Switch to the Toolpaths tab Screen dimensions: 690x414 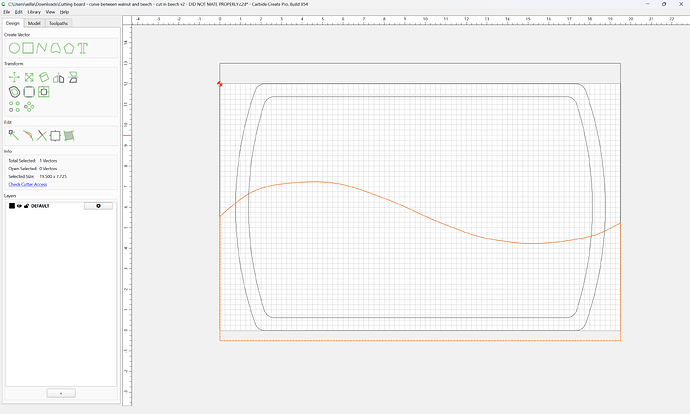pyautogui.click(x=58, y=23)
